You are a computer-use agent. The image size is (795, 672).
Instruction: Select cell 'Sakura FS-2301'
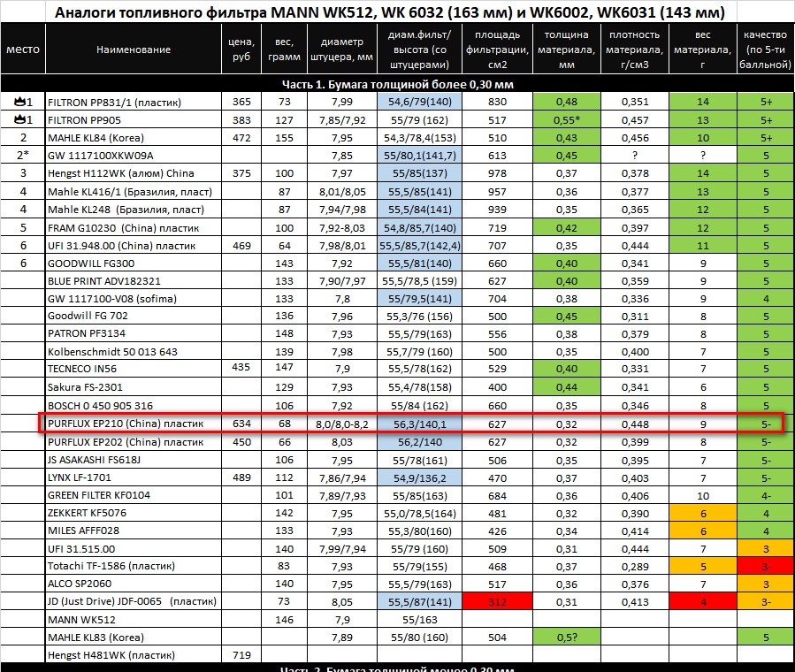pos(134,386)
